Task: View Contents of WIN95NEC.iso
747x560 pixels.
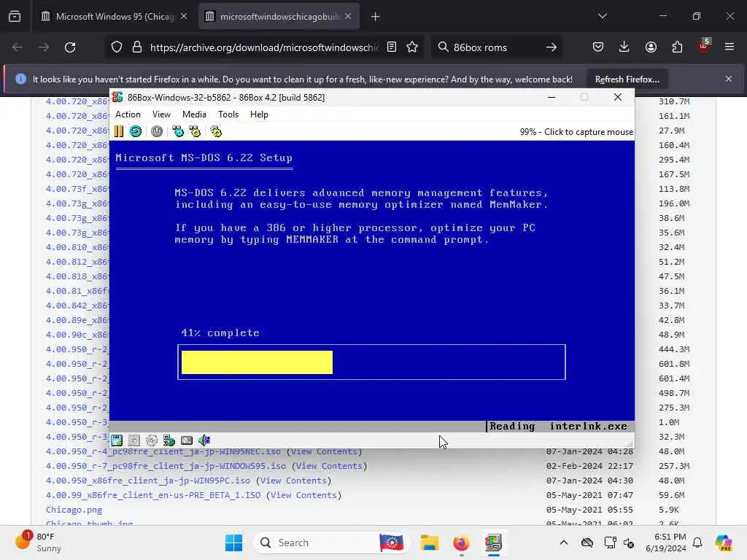Action: click(x=324, y=451)
